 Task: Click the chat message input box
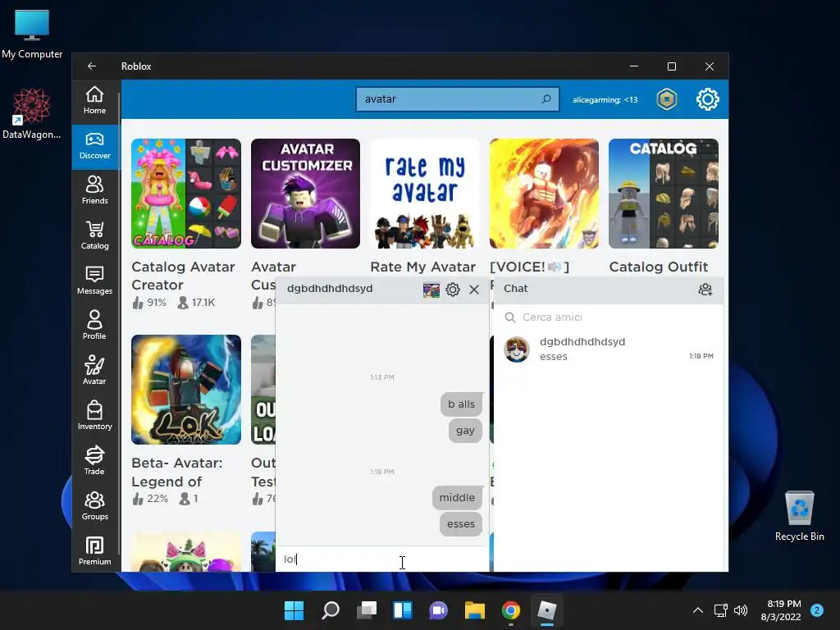(382, 559)
